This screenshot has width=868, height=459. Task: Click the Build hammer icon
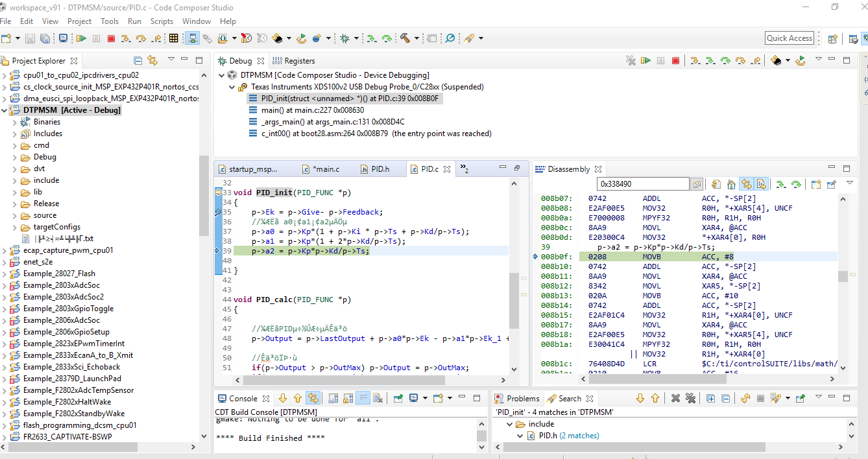[405, 38]
